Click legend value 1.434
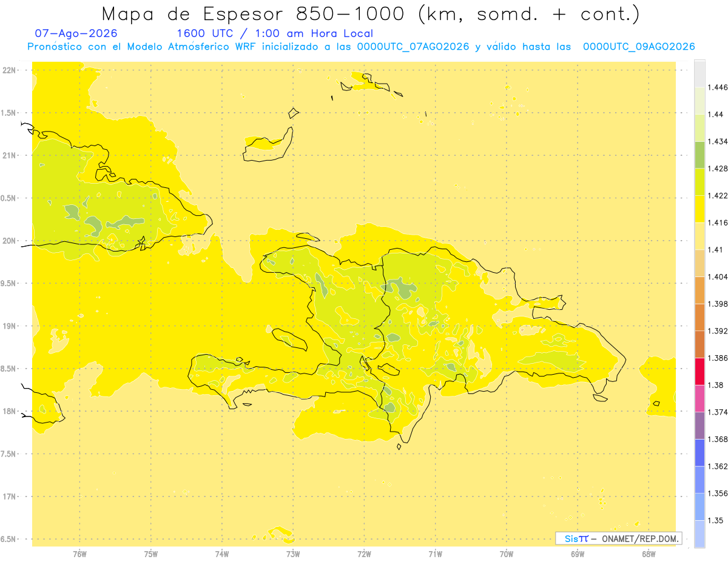This screenshot has height=562, width=728. tap(717, 141)
